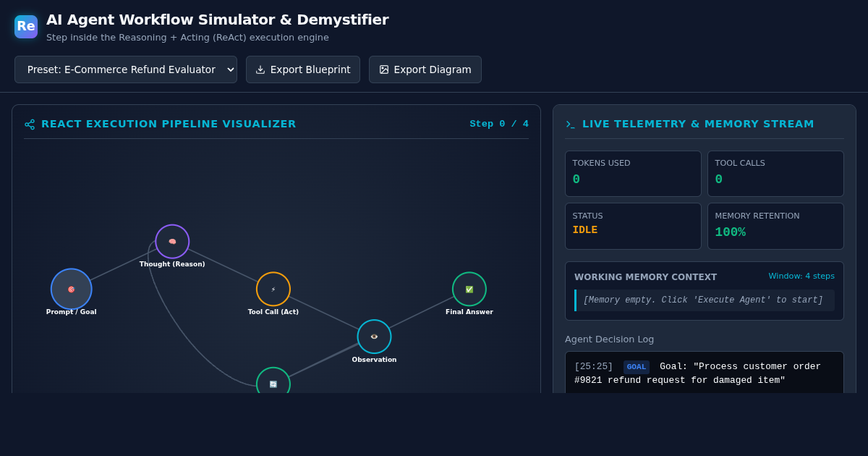868x456 pixels.
Task: Click the Tool Calls stat card
Action: pyautogui.click(x=775, y=174)
